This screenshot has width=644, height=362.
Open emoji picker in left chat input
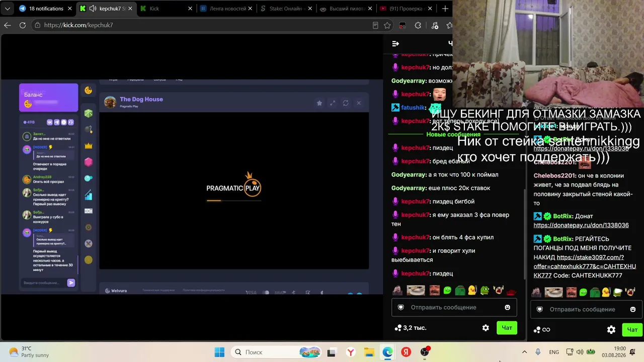tap(507, 307)
